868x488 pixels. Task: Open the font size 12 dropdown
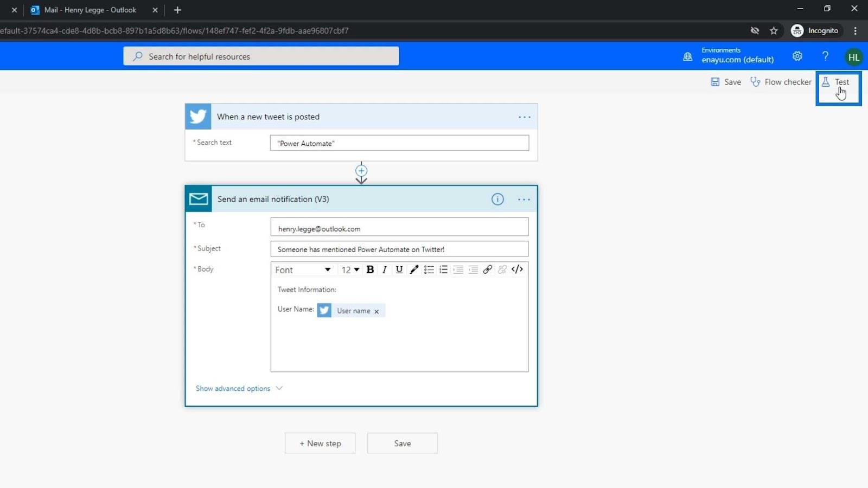click(x=350, y=269)
